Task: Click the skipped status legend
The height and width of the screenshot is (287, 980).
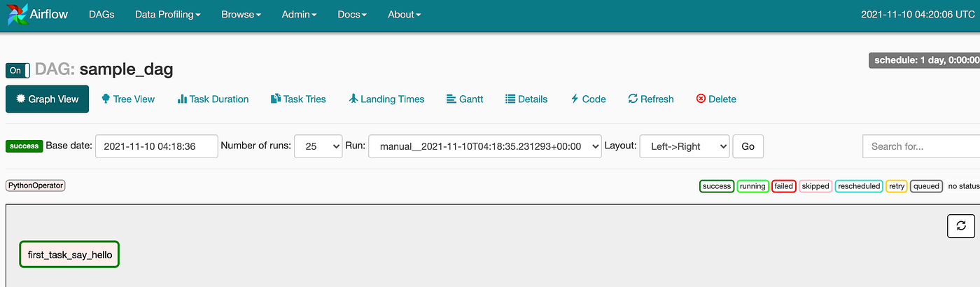Action: pyautogui.click(x=815, y=186)
